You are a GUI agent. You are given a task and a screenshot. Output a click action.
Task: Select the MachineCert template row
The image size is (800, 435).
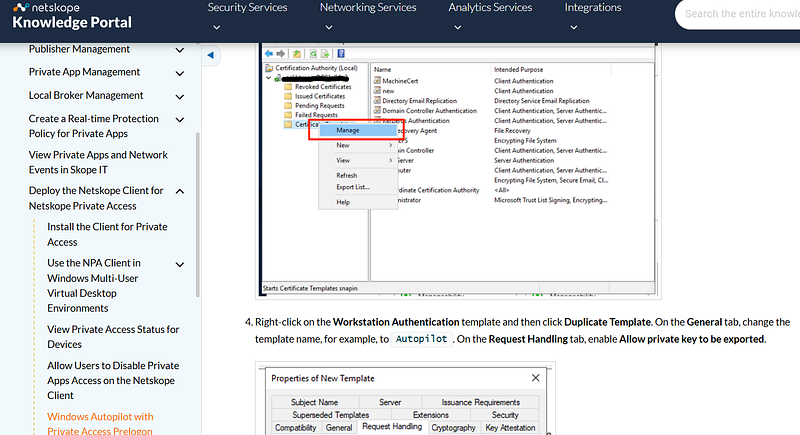tap(396, 81)
